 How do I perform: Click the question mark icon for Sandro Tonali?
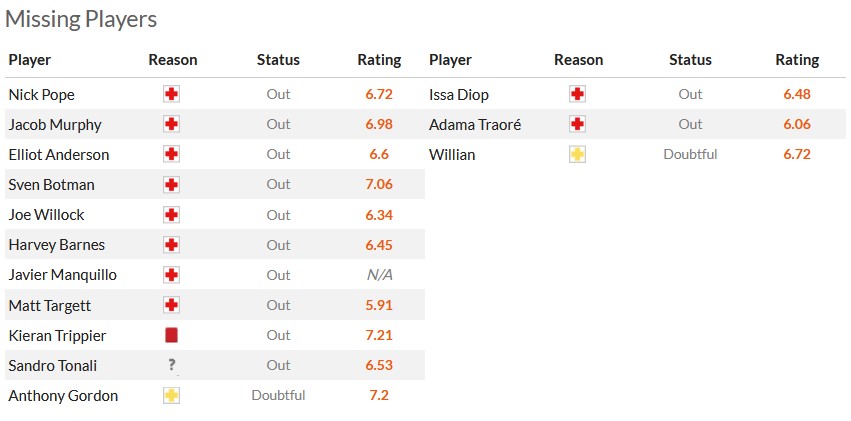pos(171,365)
